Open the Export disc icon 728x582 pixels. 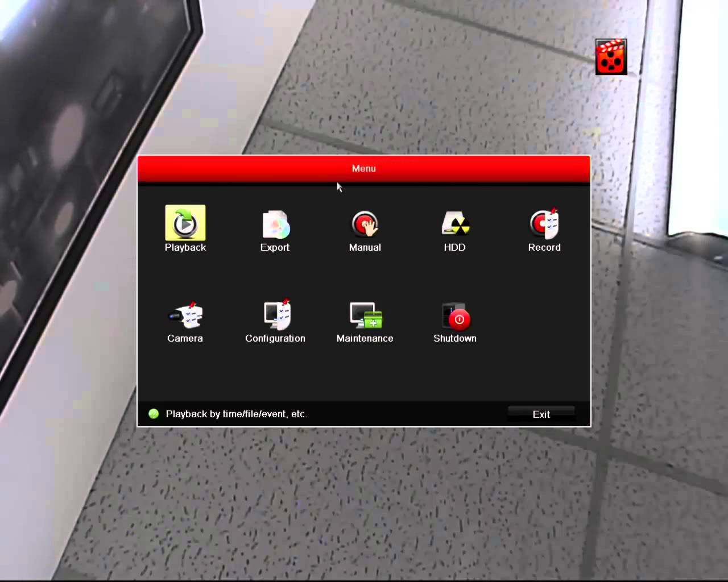click(275, 224)
